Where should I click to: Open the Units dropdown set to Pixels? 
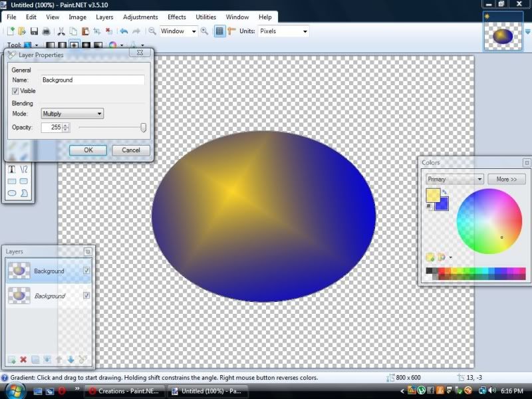click(x=284, y=31)
